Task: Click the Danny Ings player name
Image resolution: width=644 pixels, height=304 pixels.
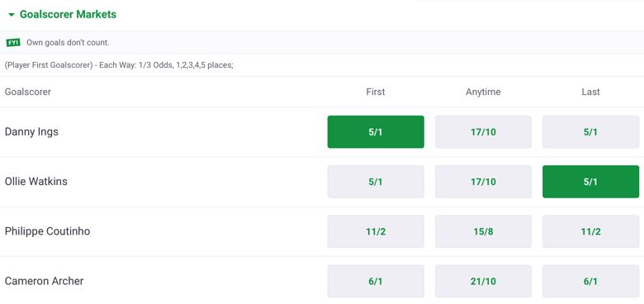Action: click(31, 132)
